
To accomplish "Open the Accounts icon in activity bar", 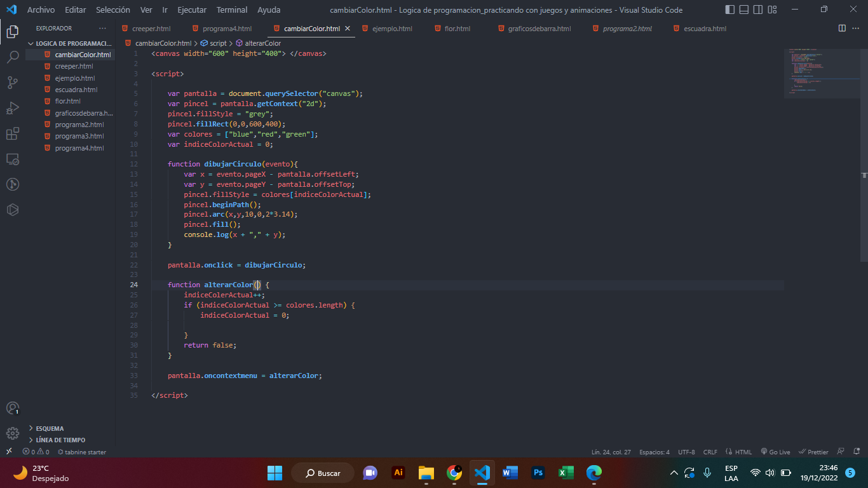I will [13, 409].
